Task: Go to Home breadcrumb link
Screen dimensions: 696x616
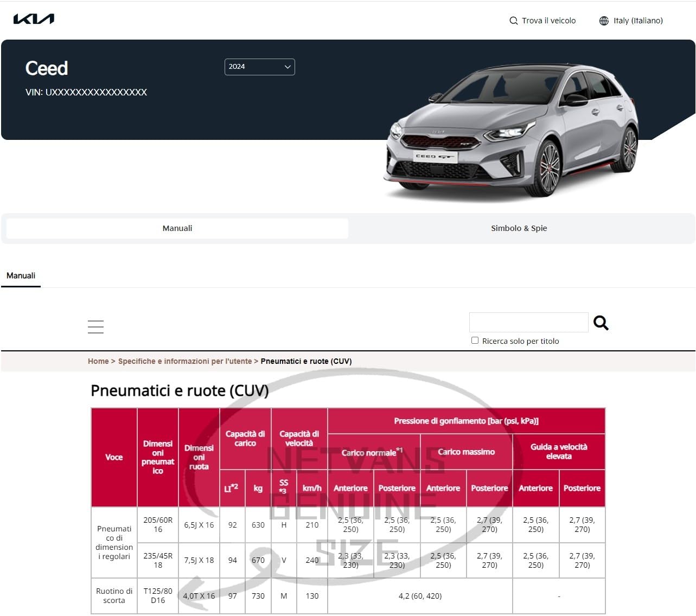Action: point(98,361)
